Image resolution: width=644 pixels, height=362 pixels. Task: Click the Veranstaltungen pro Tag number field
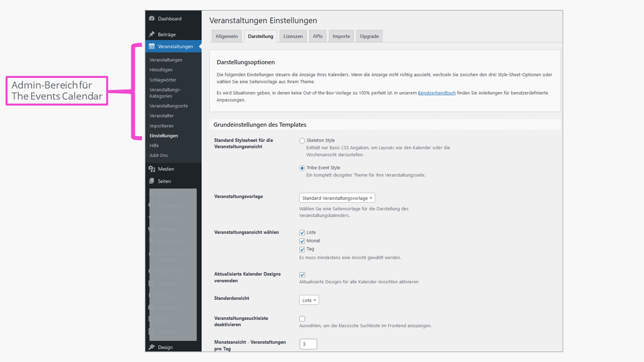pos(308,344)
